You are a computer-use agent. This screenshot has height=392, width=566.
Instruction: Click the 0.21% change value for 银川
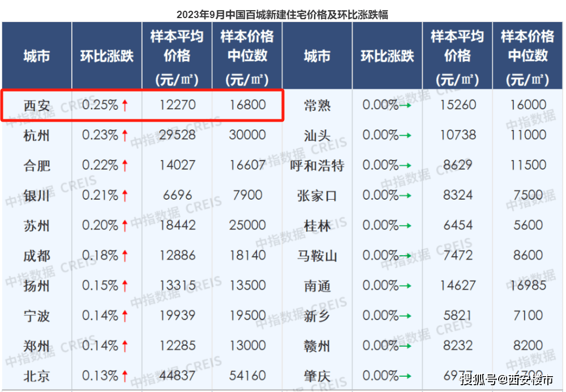click(x=100, y=196)
